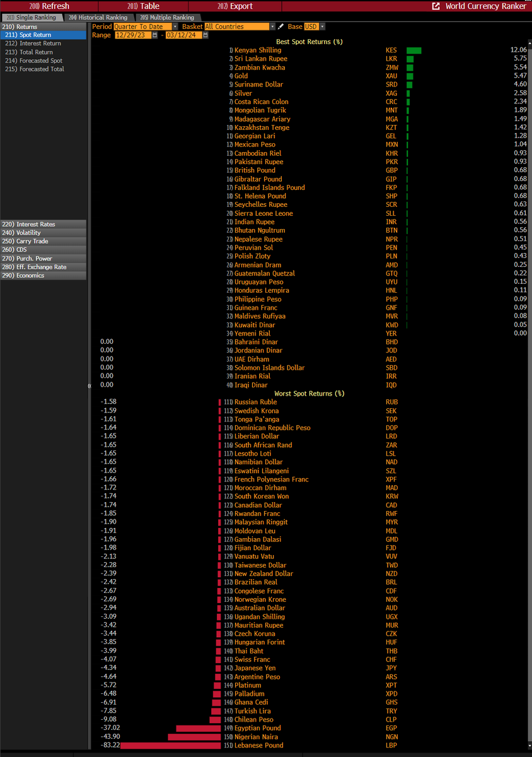
Task: Click the Platinum entry
Action: [248, 685]
